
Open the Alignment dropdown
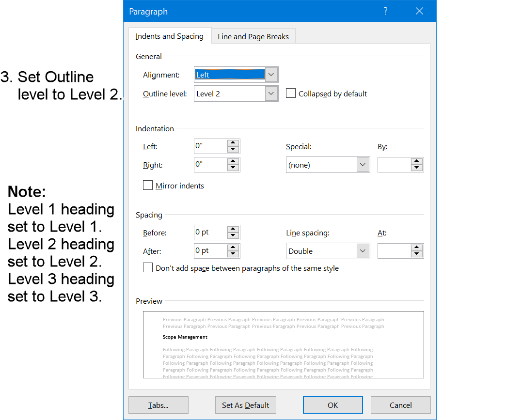(x=271, y=74)
